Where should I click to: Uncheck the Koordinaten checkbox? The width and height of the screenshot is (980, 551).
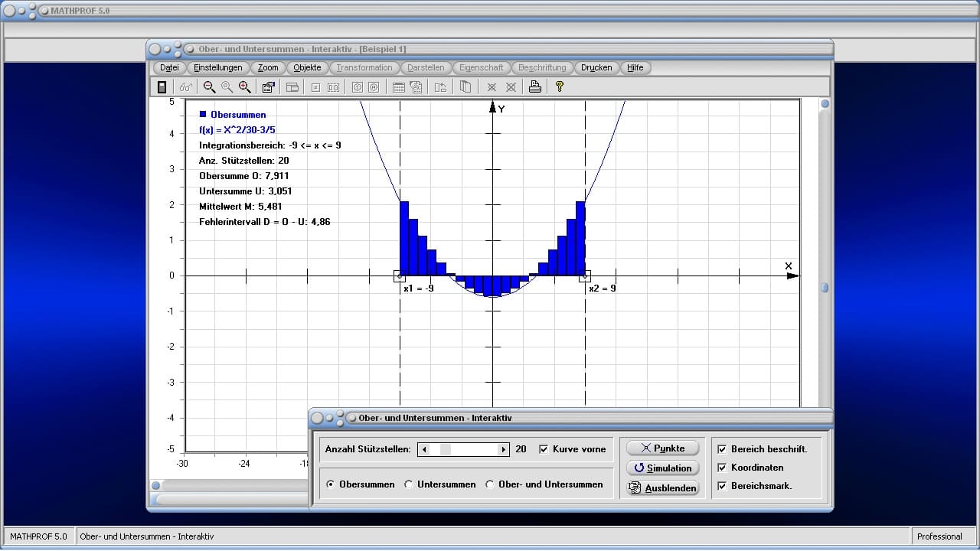722,468
